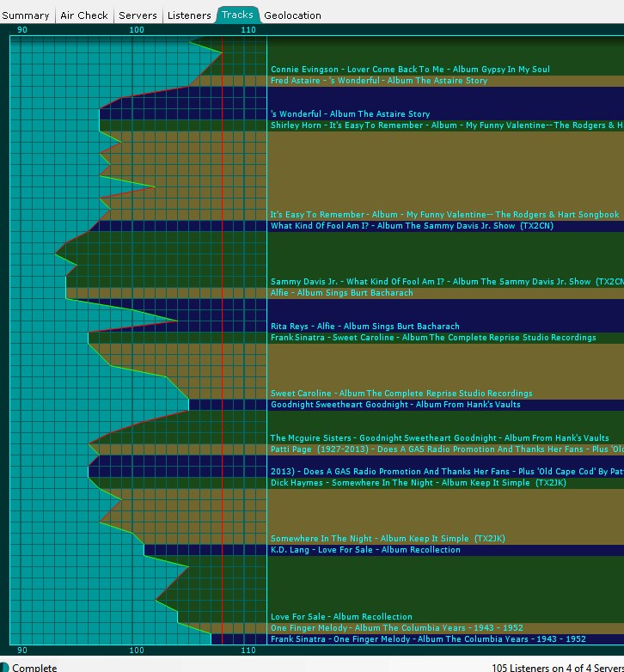This screenshot has width=624, height=672.
Task: Click Frank Sinatra - Sweet Caroline track
Action: pos(433,338)
